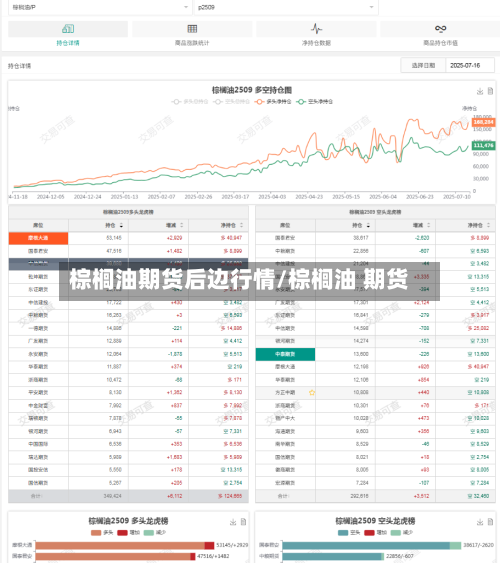Viewport: 500px width, 563px height.
Task: Click the long-table 席位 column header
Action: coord(38,225)
